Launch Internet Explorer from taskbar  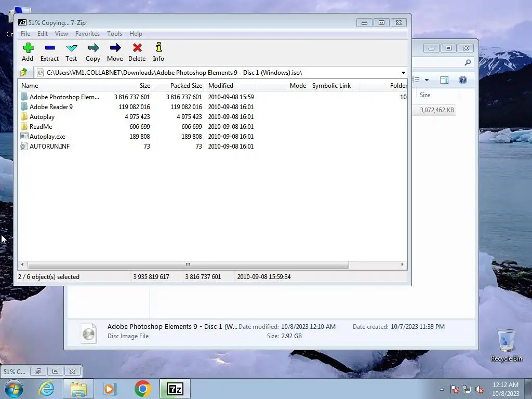(x=46, y=389)
